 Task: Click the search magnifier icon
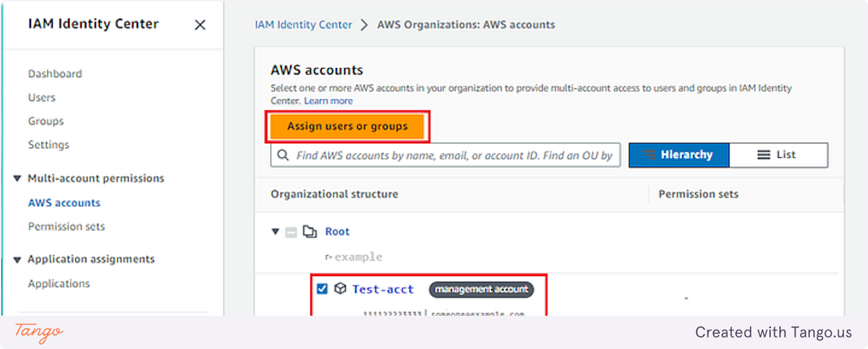pyautogui.click(x=283, y=155)
